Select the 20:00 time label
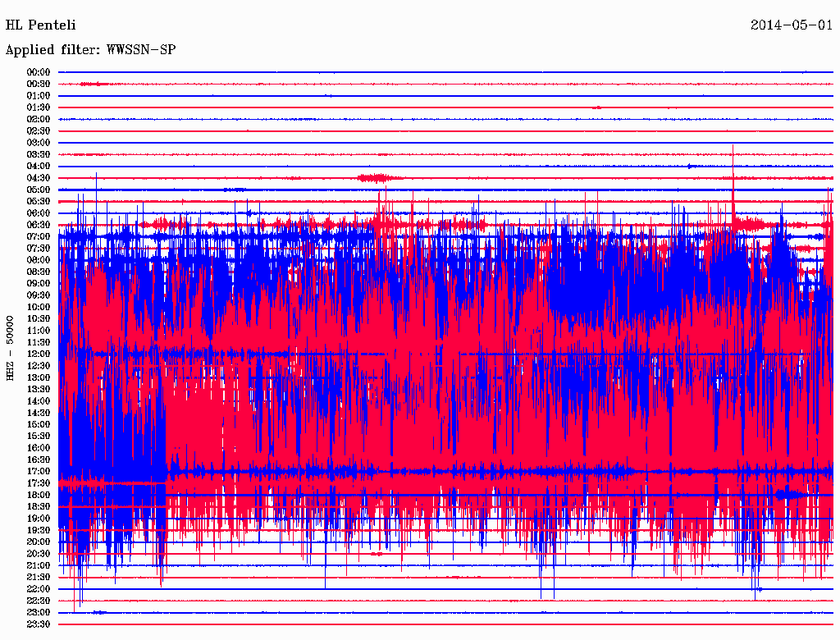This screenshot has width=840, height=640. (39, 542)
